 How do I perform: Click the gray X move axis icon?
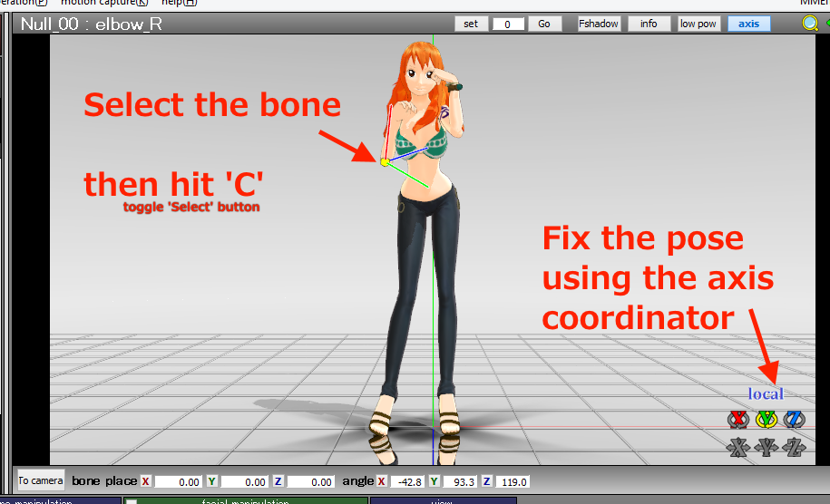tap(737, 448)
